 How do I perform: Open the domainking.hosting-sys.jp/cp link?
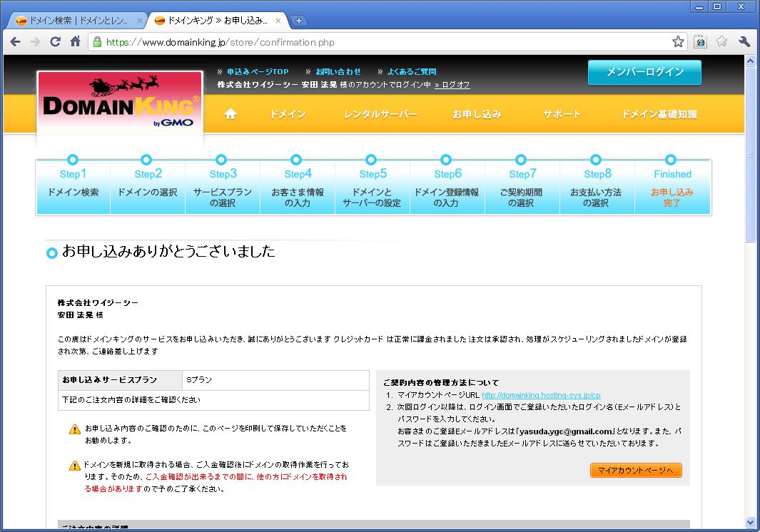[x=541, y=395]
